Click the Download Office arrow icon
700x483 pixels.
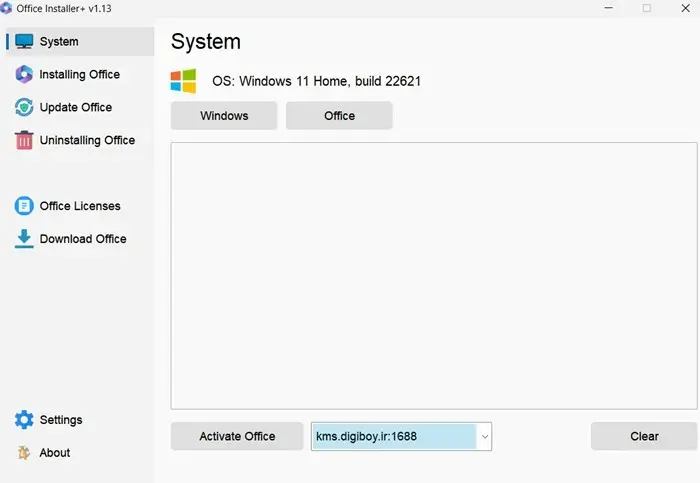click(x=24, y=239)
